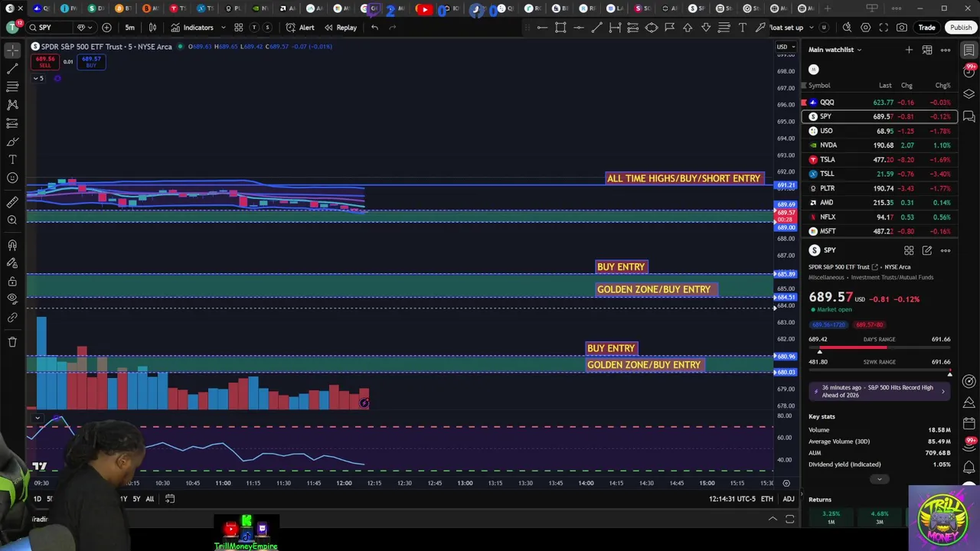980x551 pixels.
Task: Toggle ADJ adjusted data setting
Action: point(788,499)
